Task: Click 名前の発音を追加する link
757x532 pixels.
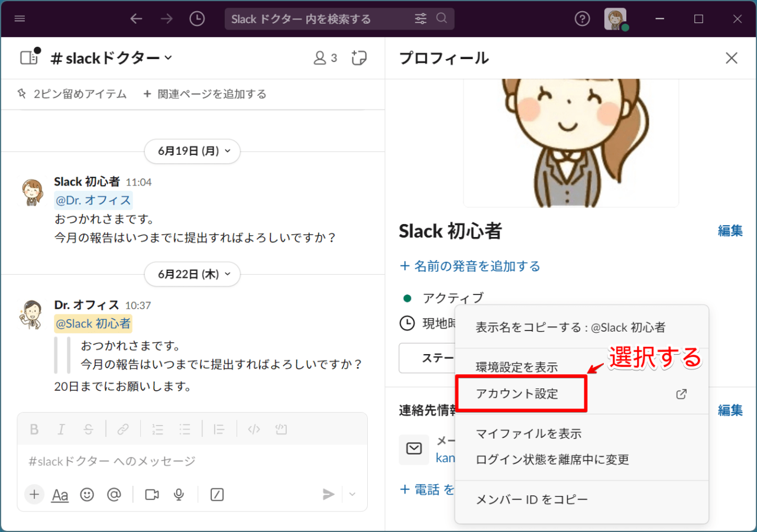Action: pos(470,266)
